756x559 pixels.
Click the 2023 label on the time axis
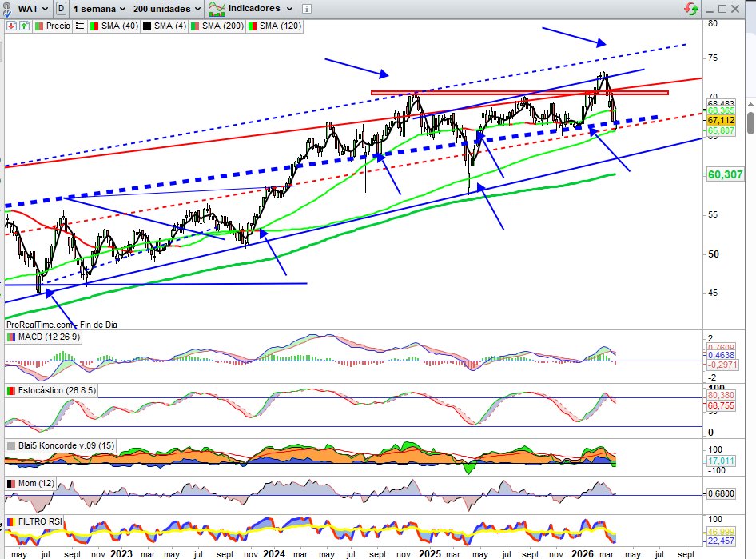pos(121,553)
